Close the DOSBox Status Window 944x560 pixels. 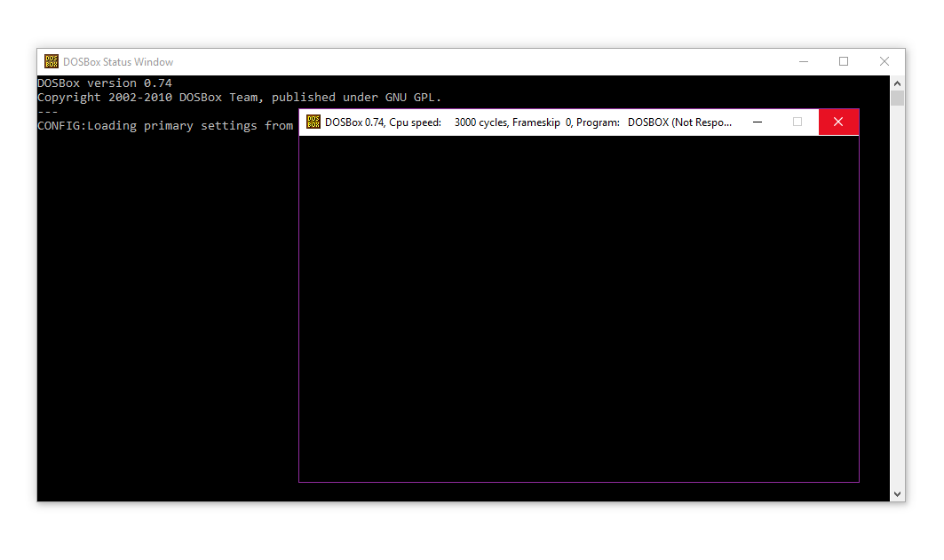pyautogui.click(x=885, y=61)
